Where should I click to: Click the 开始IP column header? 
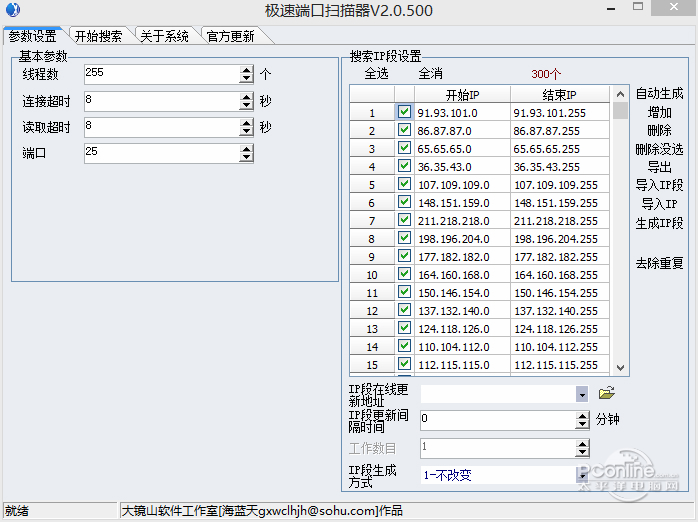click(463, 95)
